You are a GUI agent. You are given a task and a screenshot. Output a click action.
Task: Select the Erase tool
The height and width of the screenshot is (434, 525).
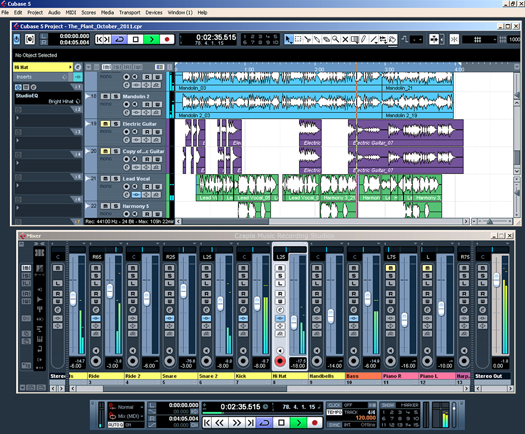click(x=326, y=40)
